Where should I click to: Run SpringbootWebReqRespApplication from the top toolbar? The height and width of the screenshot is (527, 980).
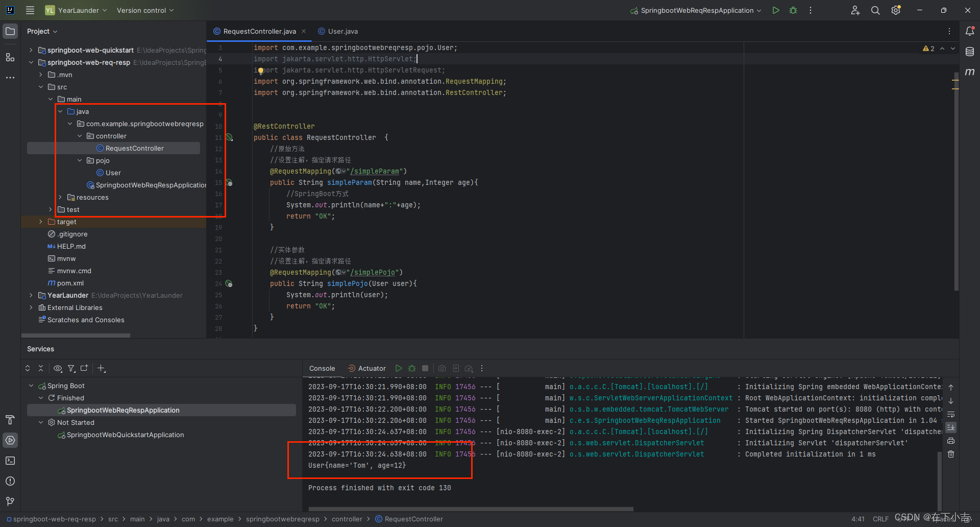pos(776,10)
